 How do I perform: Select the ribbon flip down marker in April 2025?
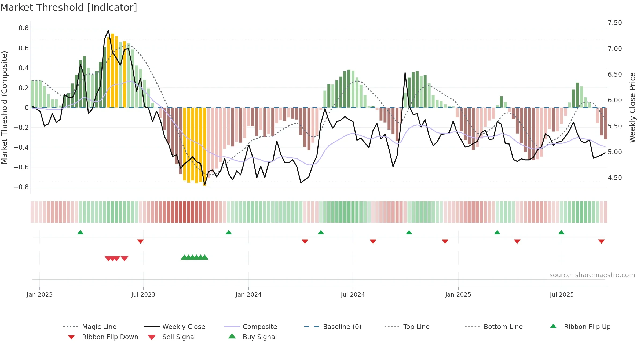[x=517, y=242]
